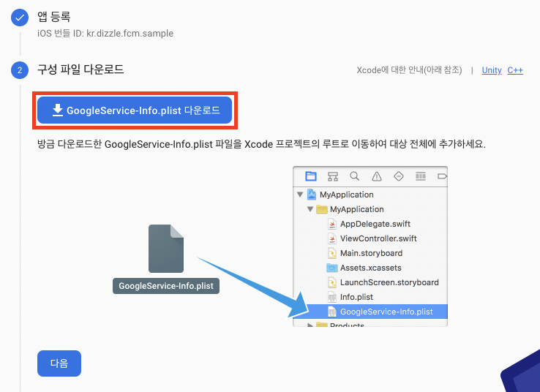Select Info.plist in the file tree
Viewport: 540px width, 392px height.
[370, 297]
